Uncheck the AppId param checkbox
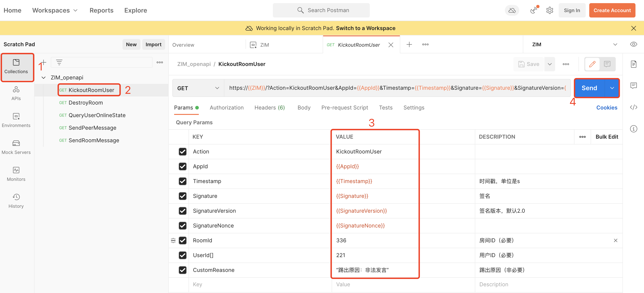This screenshot has height=293, width=644. click(182, 166)
